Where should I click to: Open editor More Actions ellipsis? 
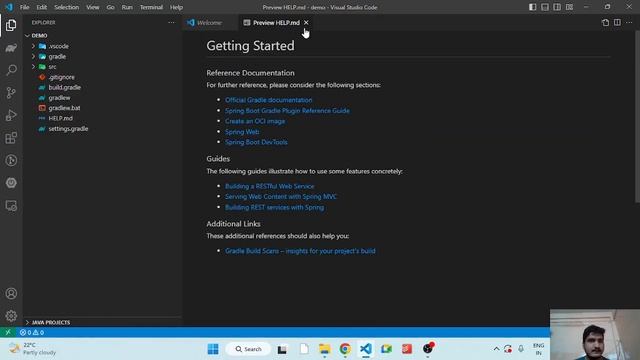[629, 23]
